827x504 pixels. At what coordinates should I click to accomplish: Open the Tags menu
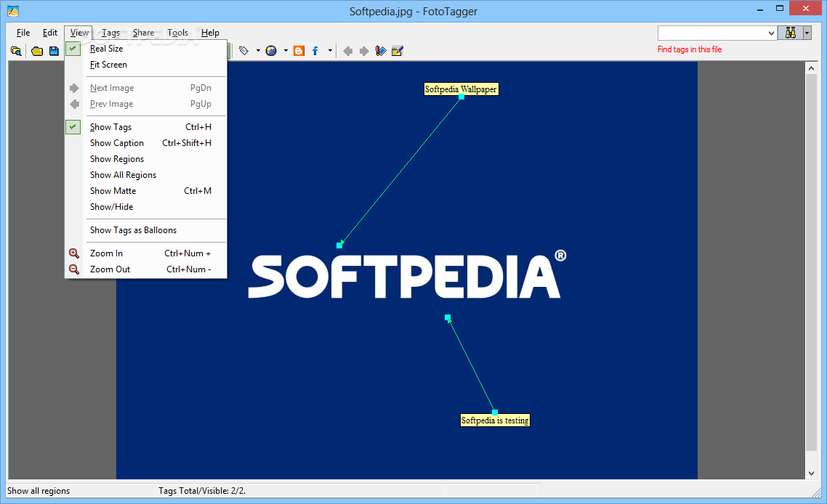coord(110,33)
